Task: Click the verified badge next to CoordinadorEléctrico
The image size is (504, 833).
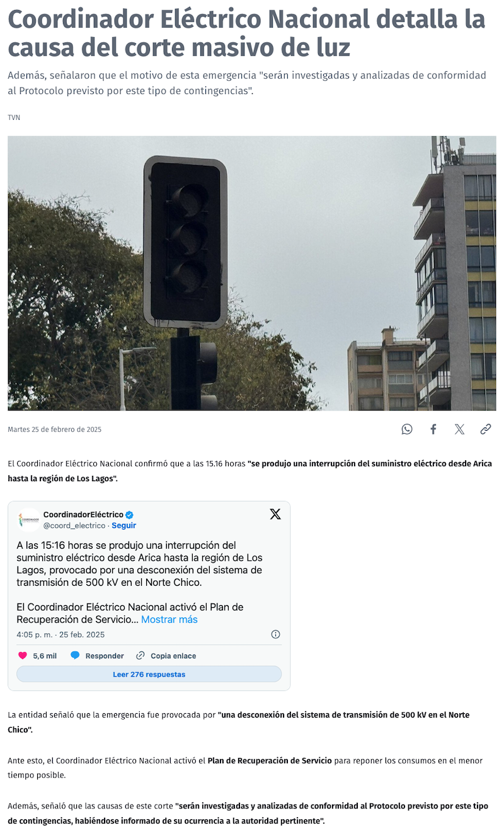Action: click(x=130, y=515)
